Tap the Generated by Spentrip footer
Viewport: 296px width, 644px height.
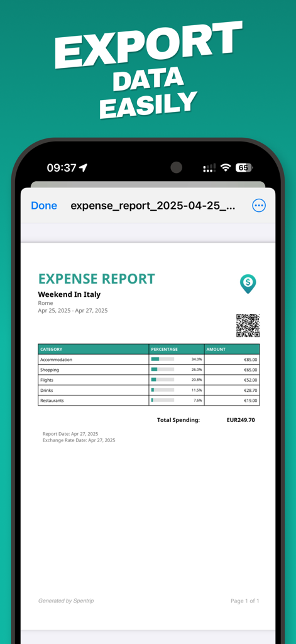point(66,601)
